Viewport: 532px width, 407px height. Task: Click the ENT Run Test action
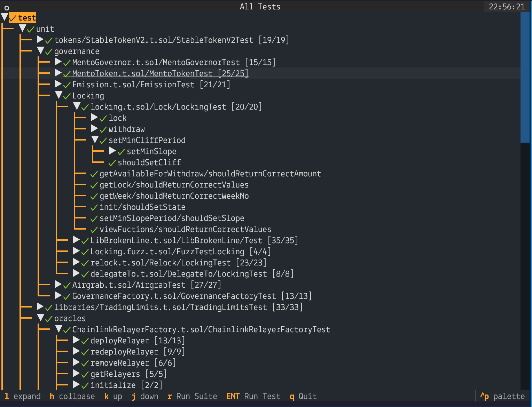click(x=253, y=396)
